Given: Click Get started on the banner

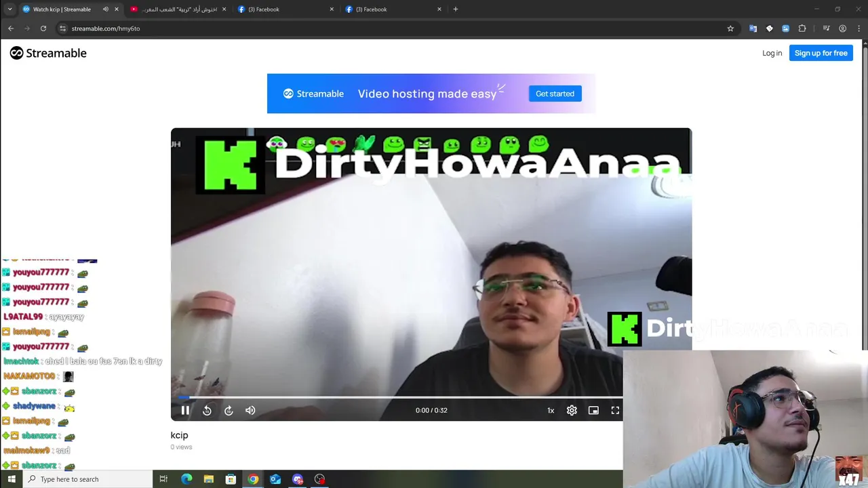Looking at the screenshot, I should pos(555,94).
